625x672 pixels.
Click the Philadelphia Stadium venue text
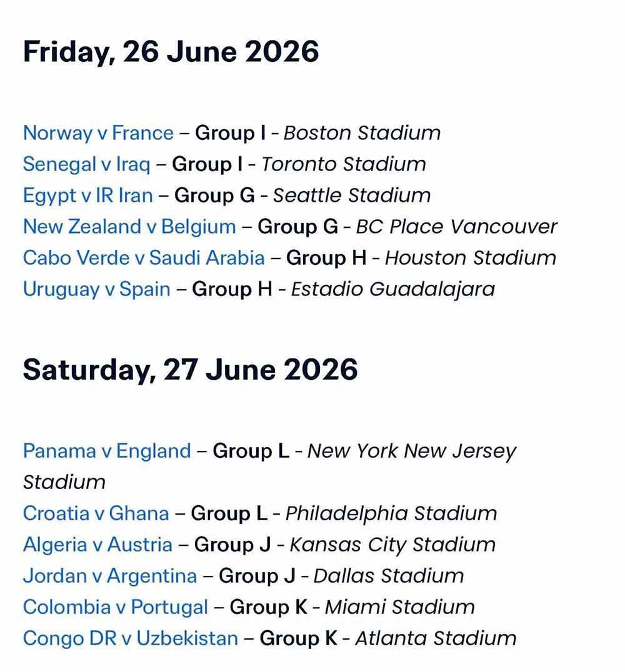[x=391, y=513]
